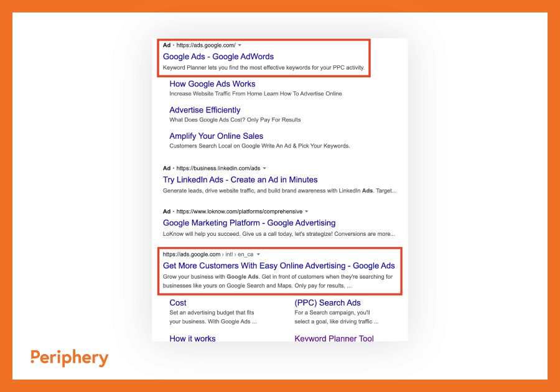
Task: Click Generate leads, drive website traffic description
Action: click(x=279, y=190)
